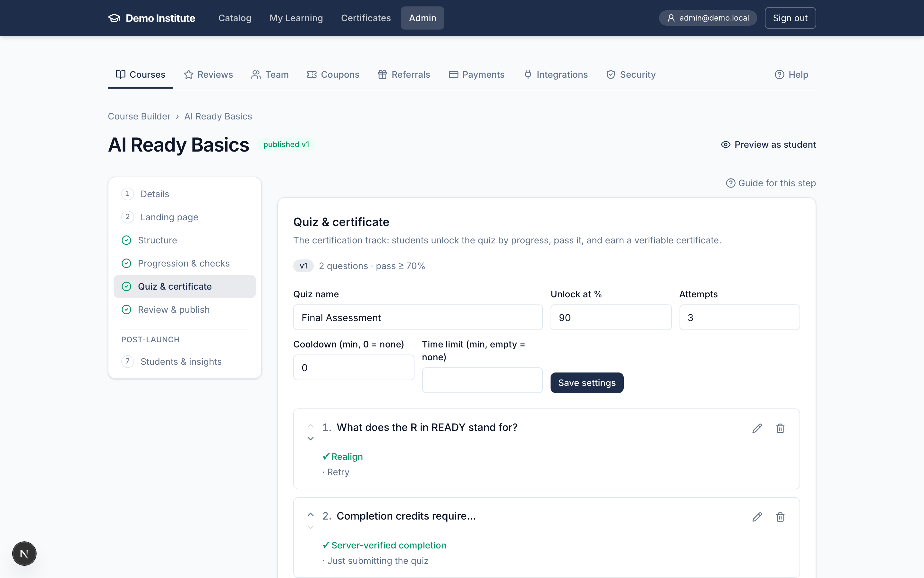Click the Cooldown minutes field

pyautogui.click(x=354, y=367)
